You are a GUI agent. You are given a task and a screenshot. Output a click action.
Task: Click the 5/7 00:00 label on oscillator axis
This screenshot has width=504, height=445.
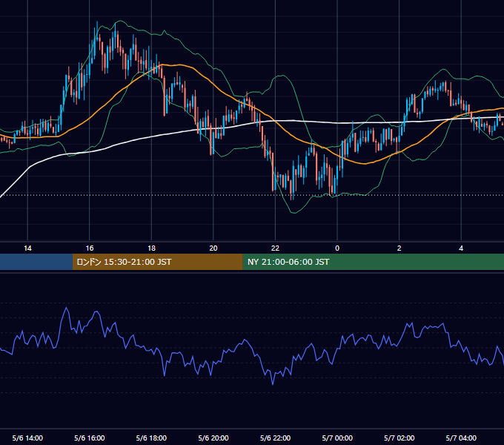pyautogui.click(x=337, y=438)
